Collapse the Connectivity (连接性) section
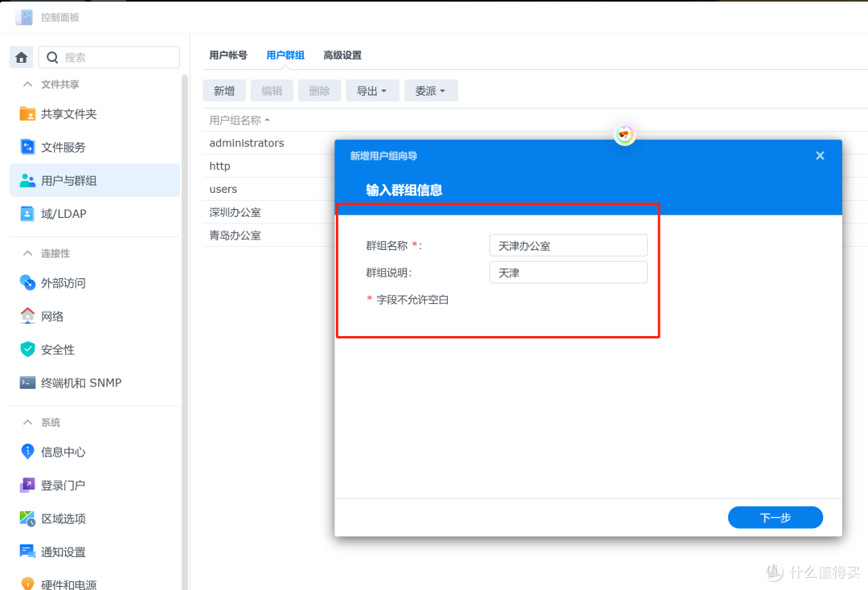868x590 pixels. (x=27, y=253)
